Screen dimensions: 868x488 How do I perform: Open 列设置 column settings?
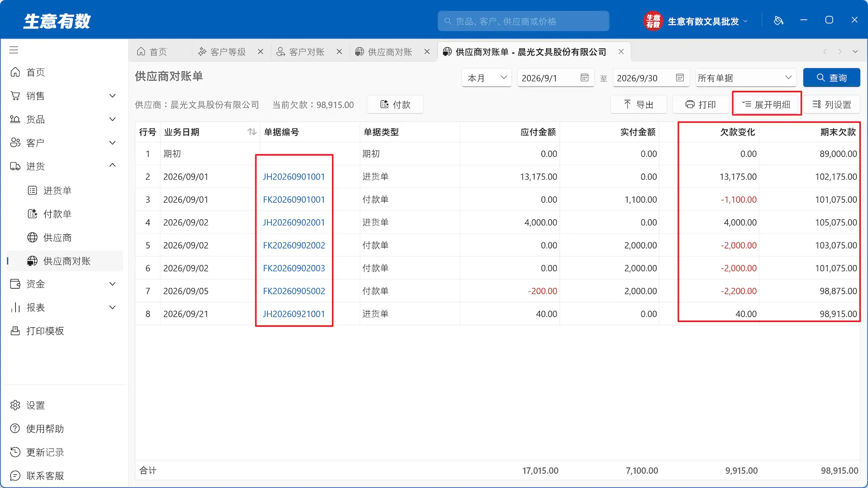(832, 104)
